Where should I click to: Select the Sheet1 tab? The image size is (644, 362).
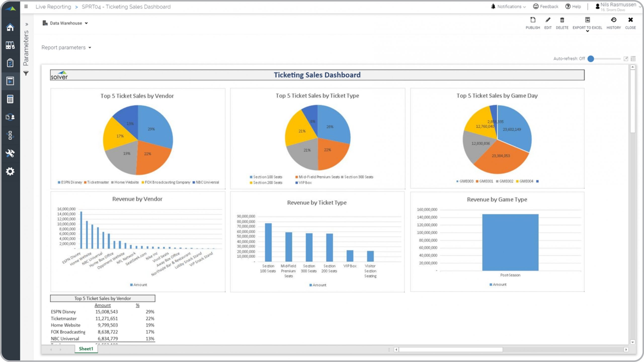pyautogui.click(x=86, y=349)
